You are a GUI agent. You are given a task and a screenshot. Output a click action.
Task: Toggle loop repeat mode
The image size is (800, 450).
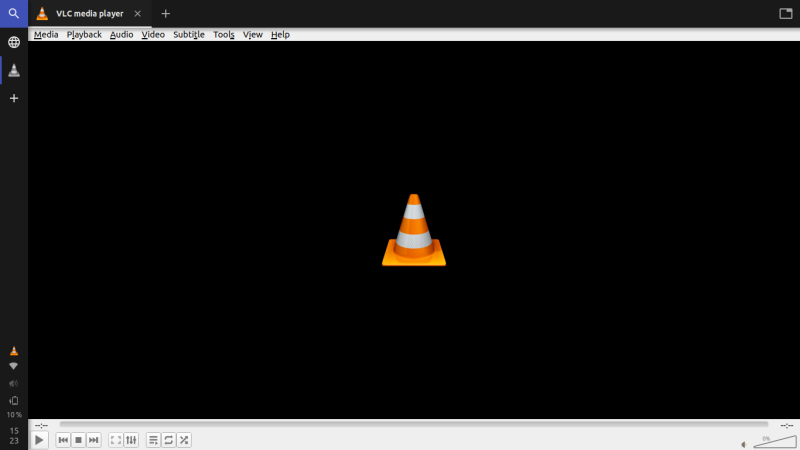168,440
